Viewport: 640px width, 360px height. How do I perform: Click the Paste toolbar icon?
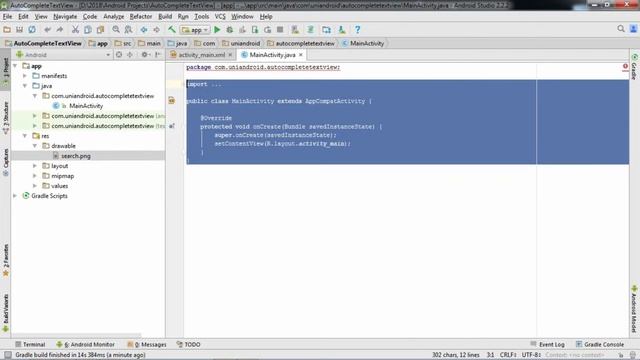point(100,29)
